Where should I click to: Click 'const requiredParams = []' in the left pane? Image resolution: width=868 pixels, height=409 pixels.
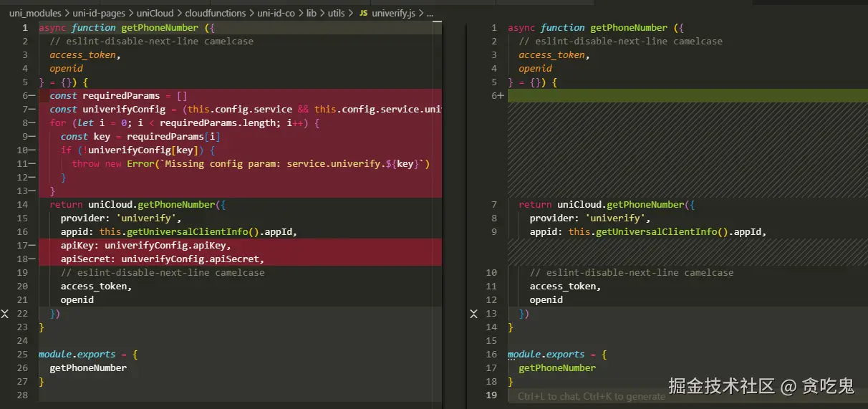click(118, 96)
